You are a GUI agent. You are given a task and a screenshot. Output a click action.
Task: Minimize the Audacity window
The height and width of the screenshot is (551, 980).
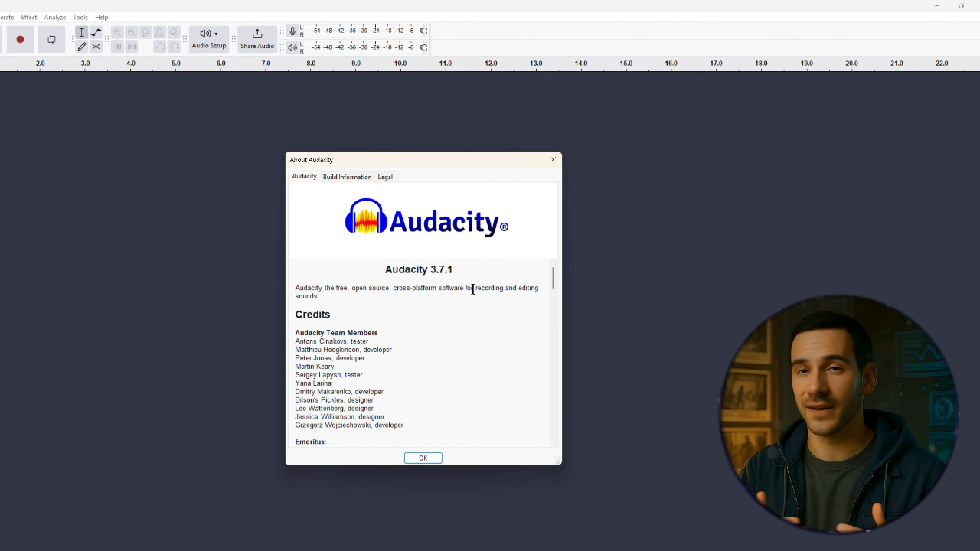coord(936,6)
